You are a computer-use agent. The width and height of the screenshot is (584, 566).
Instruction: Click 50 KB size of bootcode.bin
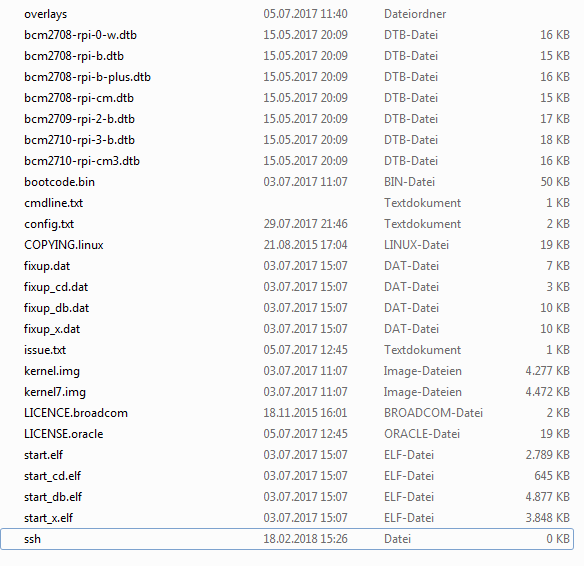555,182
